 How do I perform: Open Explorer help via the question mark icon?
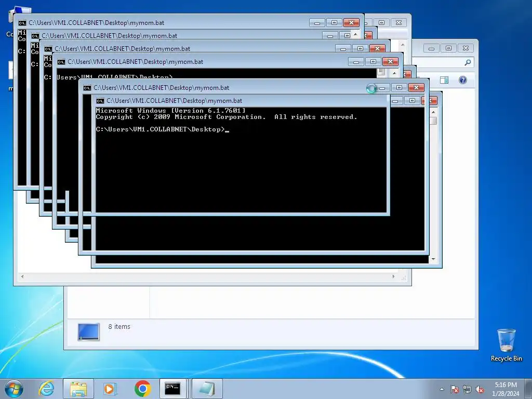463,80
